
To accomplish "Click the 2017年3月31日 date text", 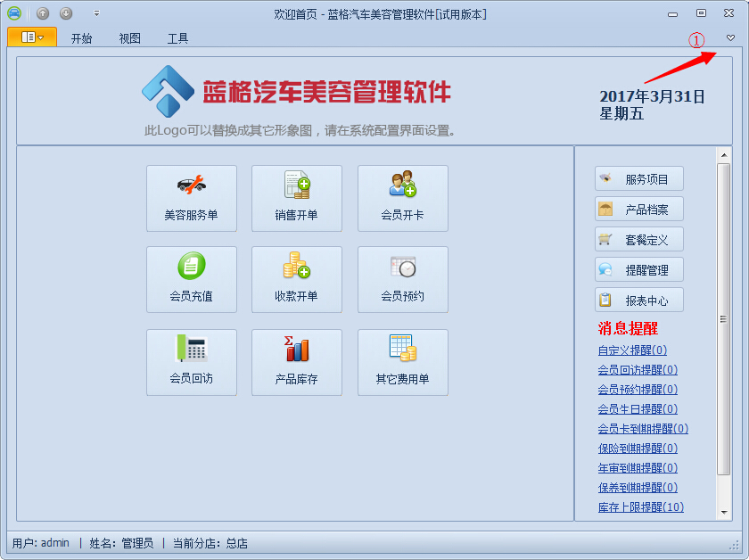I will (652, 96).
